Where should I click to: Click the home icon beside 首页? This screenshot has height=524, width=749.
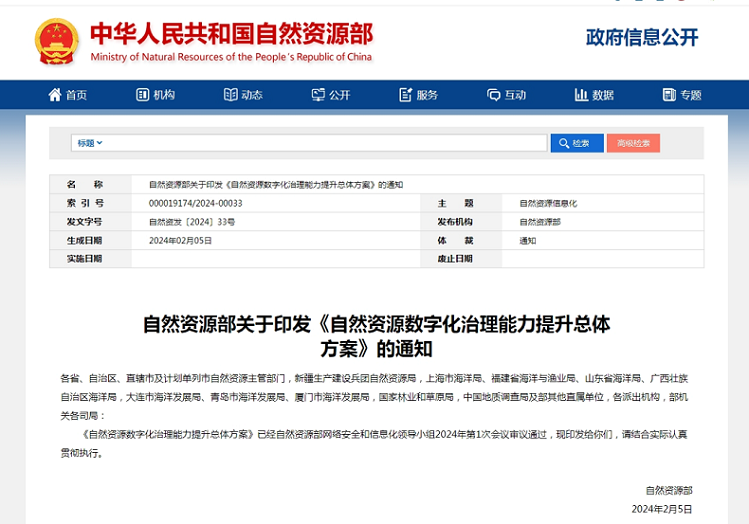pyautogui.click(x=55, y=95)
